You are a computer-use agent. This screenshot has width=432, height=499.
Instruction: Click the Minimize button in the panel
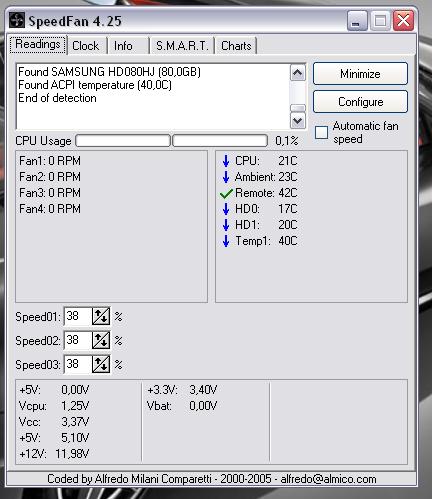coord(360,74)
